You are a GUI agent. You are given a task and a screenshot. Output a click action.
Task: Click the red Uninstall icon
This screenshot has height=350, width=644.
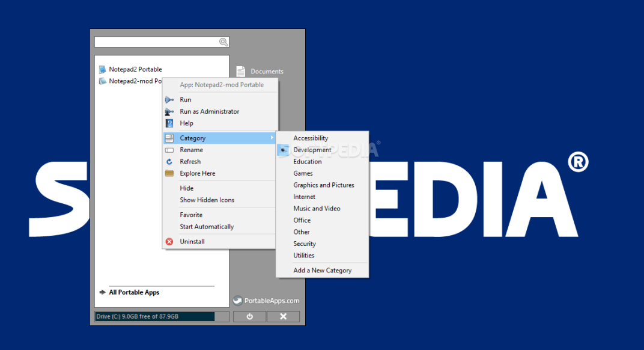pos(169,242)
